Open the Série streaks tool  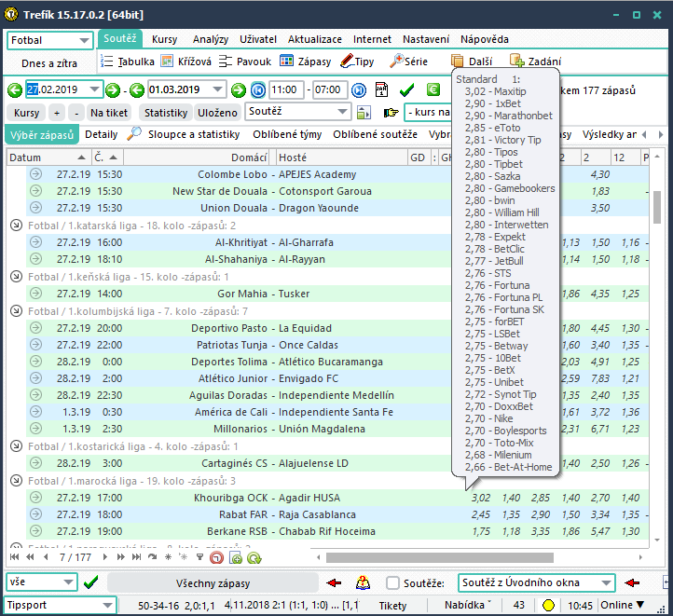pyautogui.click(x=408, y=62)
